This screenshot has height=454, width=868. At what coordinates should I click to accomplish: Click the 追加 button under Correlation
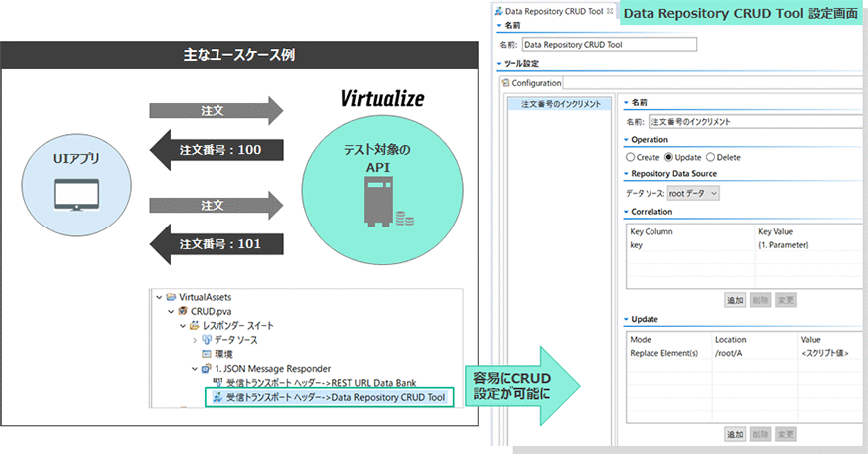pos(735,300)
